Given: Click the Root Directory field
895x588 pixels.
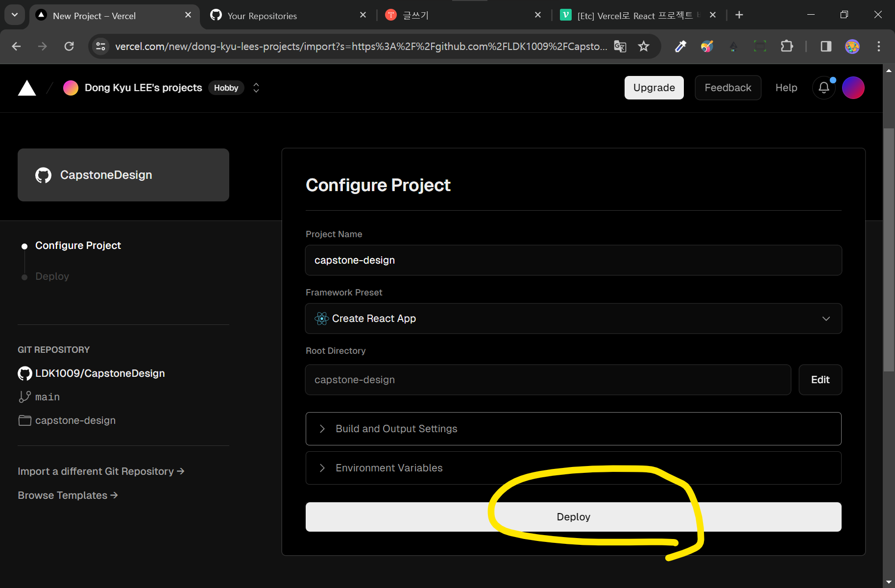Looking at the screenshot, I should (x=548, y=380).
